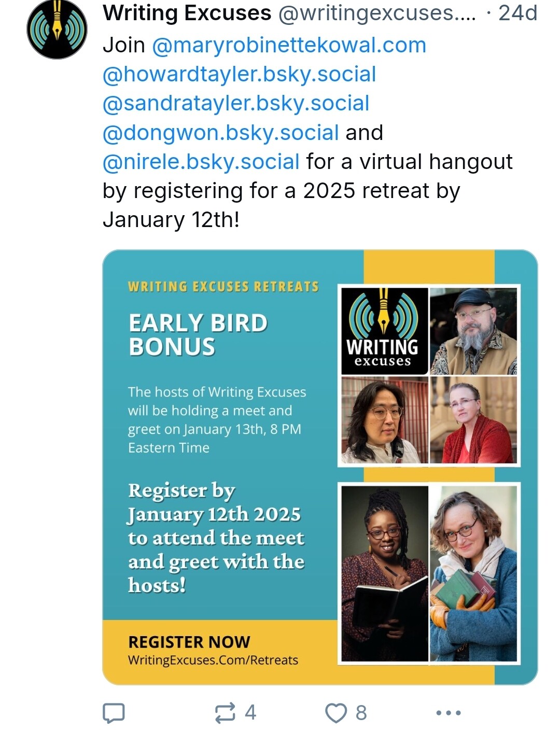Click the REGISTER NOW banner text

(189, 642)
